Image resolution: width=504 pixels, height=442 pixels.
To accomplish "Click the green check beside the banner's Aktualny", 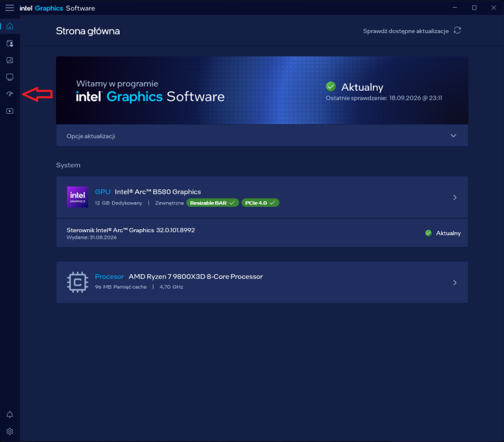I will 331,87.
